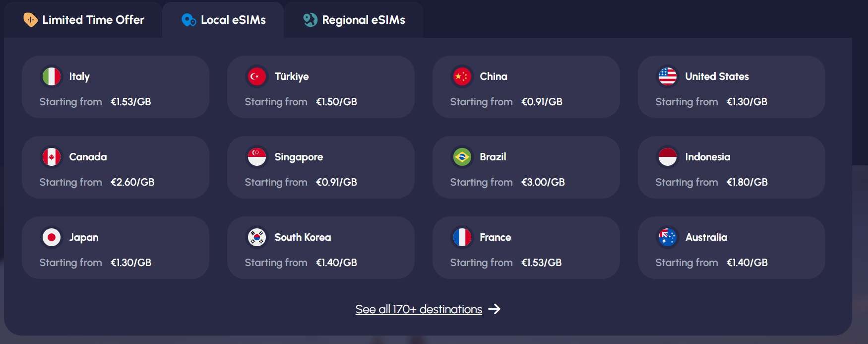
Task: Select the France eSIM card
Action: 526,248
